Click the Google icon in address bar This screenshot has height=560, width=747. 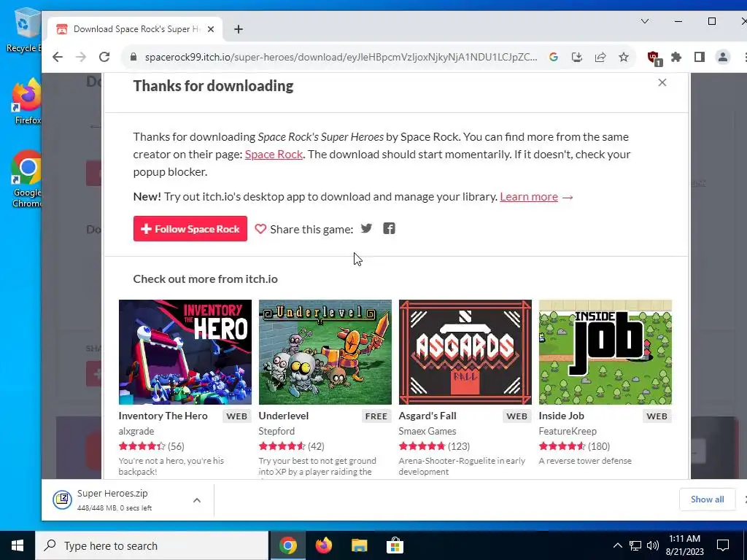[x=554, y=57]
